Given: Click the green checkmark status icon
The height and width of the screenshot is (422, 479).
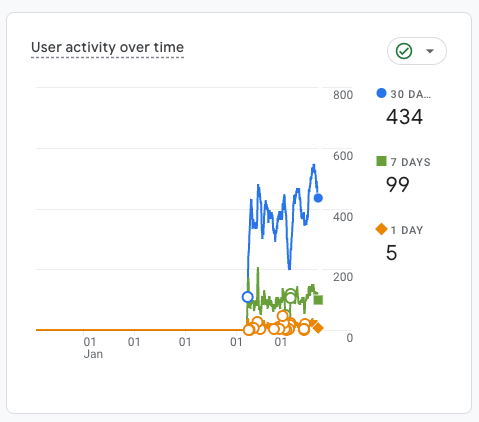Looking at the screenshot, I should click(x=404, y=51).
